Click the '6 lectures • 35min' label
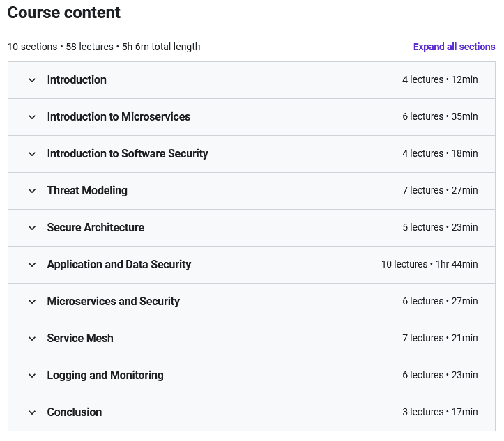The width and height of the screenshot is (504, 441). (440, 116)
